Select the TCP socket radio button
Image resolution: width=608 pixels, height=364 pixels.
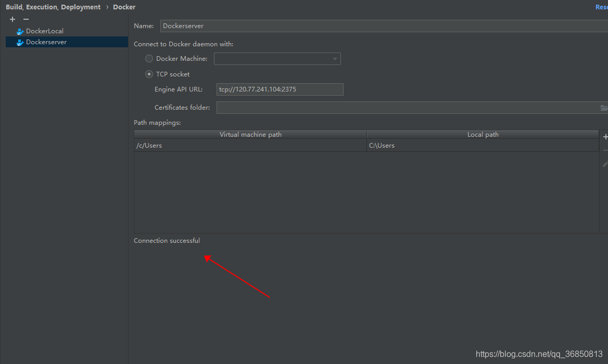[x=149, y=74]
